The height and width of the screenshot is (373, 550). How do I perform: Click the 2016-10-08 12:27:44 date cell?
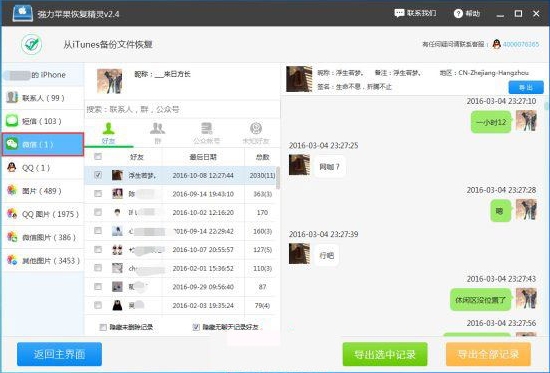203,175
